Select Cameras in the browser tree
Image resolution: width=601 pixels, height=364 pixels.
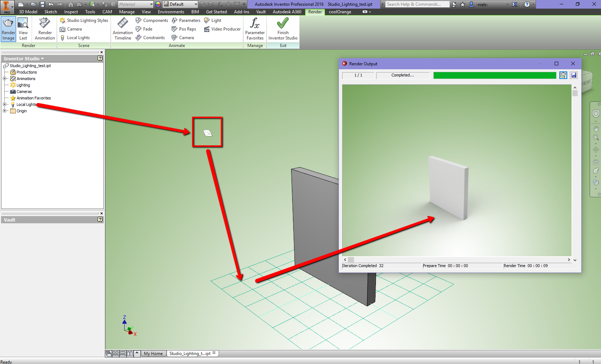click(24, 92)
